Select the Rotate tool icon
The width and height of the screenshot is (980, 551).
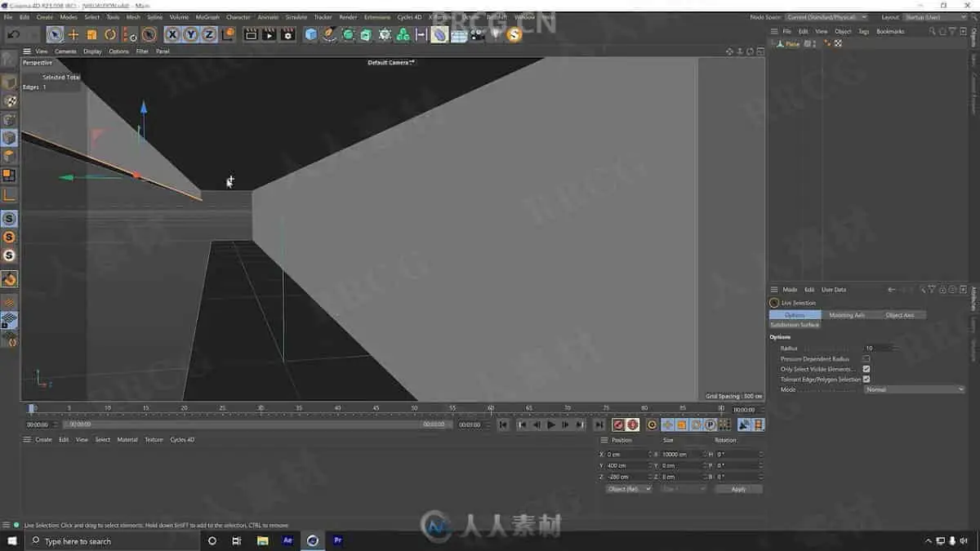pyautogui.click(x=110, y=34)
